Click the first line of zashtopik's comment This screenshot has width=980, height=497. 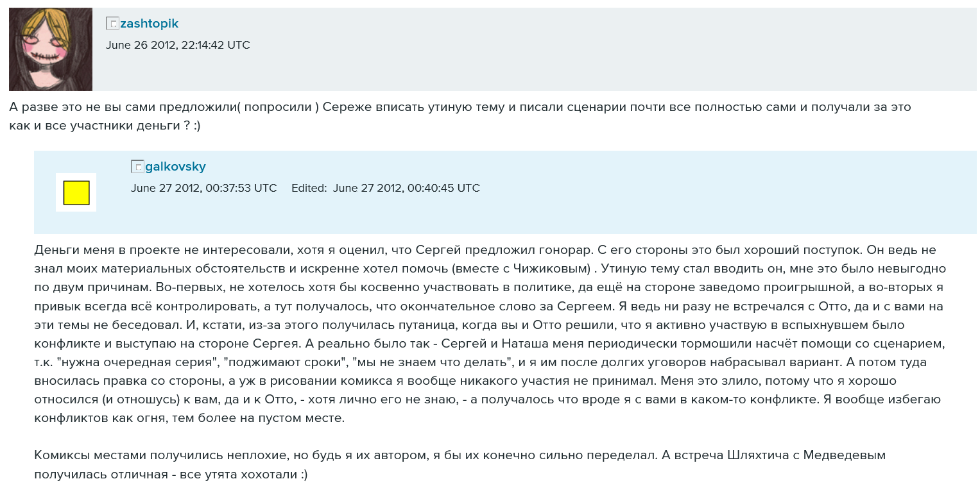click(x=460, y=107)
